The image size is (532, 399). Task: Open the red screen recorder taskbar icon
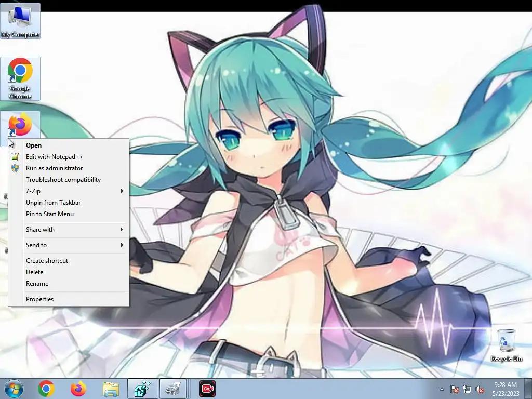click(207, 389)
